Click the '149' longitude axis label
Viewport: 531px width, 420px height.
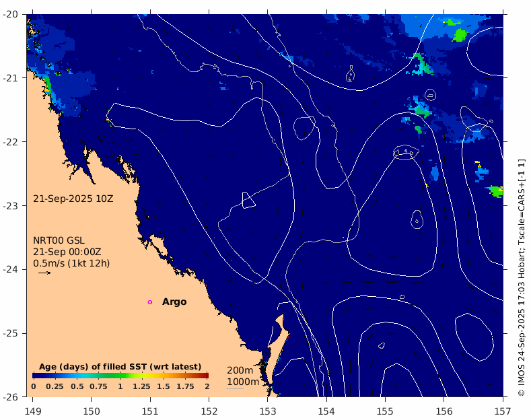pos(33,411)
